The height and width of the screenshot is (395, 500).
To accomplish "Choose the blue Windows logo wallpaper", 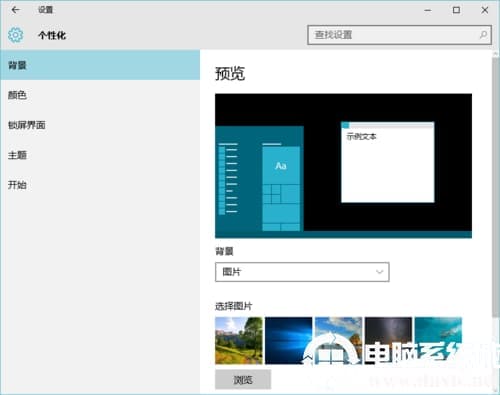I will point(289,340).
